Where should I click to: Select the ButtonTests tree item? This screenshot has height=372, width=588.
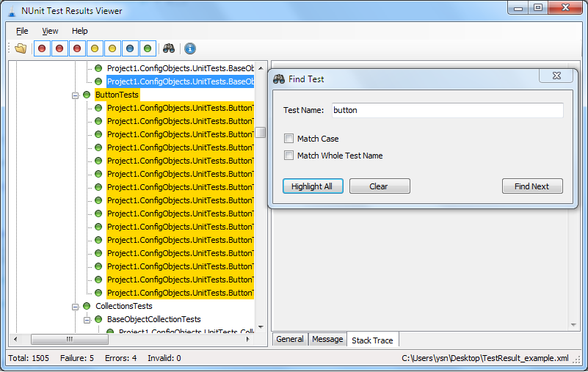[x=117, y=95]
